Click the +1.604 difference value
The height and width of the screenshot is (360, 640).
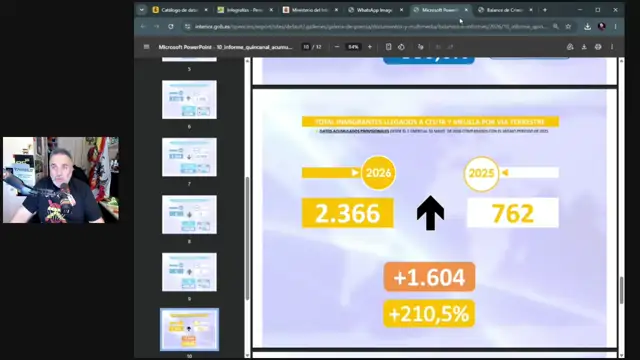tap(429, 277)
